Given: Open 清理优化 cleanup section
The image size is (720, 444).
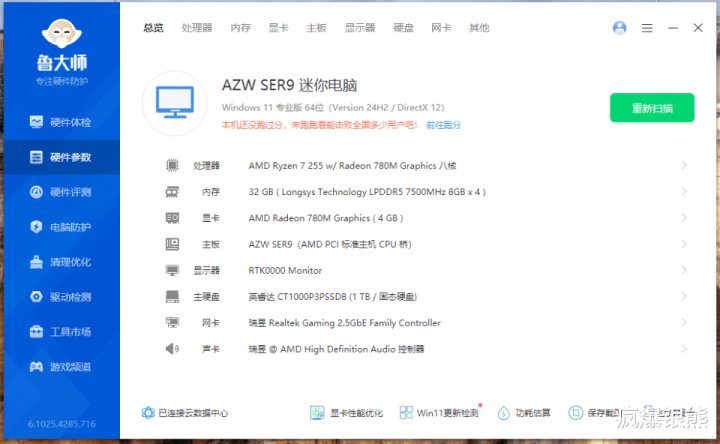Looking at the screenshot, I should 60,262.
